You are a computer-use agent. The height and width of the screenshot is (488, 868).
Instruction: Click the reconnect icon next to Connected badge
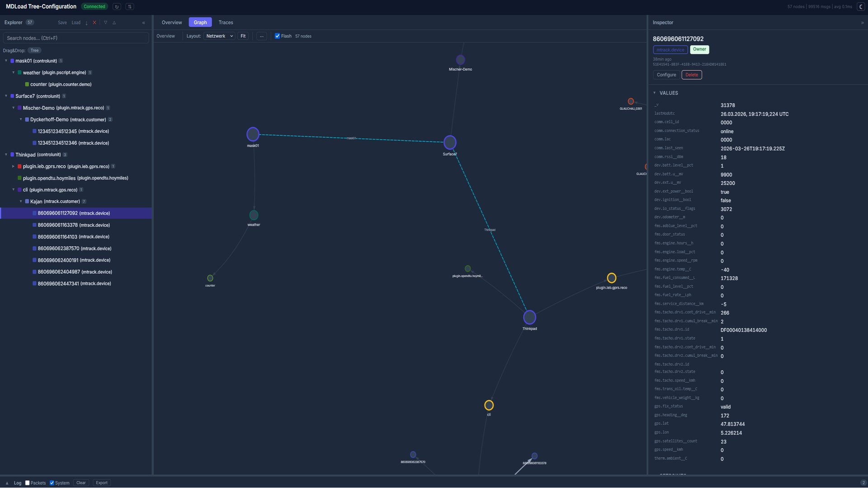click(116, 6)
